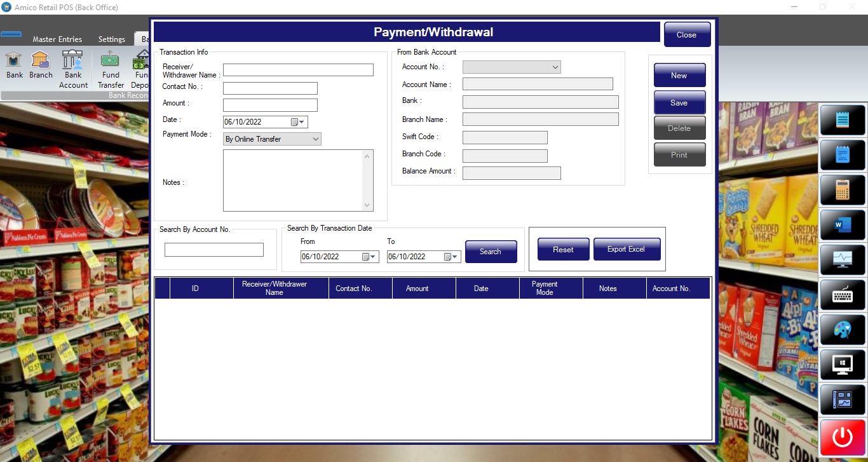Screen dimensions: 868x462
Task: Click the Search By Account No. field
Action: point(214,250)
